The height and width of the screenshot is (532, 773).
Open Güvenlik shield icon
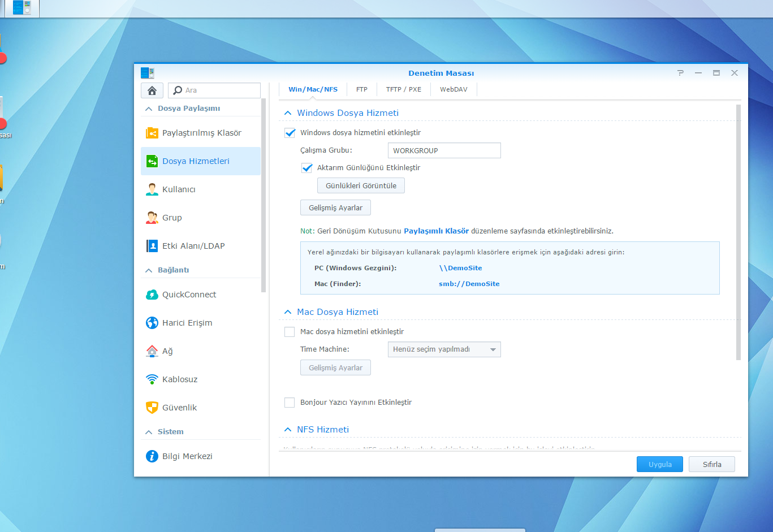[x=152, y=408]
